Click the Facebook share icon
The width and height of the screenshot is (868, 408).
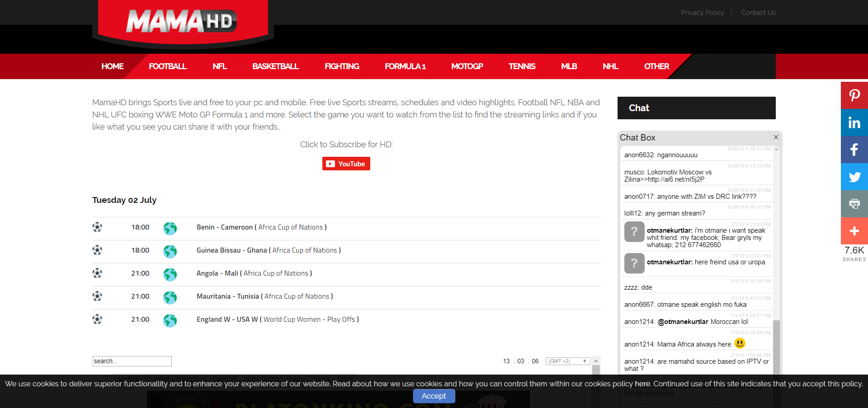(x=854, y=150)
